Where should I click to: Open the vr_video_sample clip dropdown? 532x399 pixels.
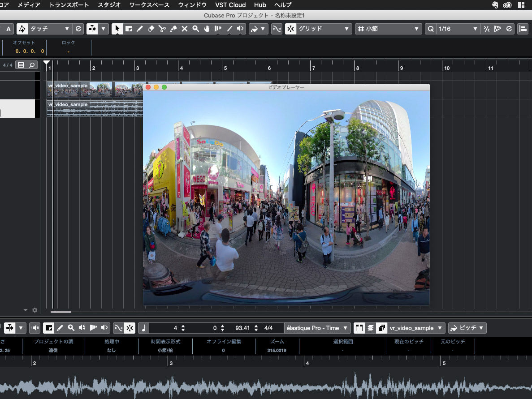(416, 328)
